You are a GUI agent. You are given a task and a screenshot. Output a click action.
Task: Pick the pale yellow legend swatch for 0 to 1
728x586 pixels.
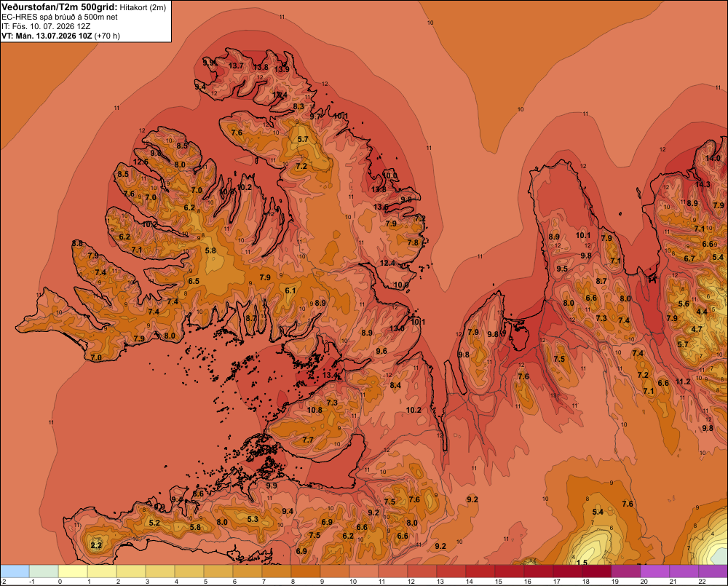pos(73,571)
